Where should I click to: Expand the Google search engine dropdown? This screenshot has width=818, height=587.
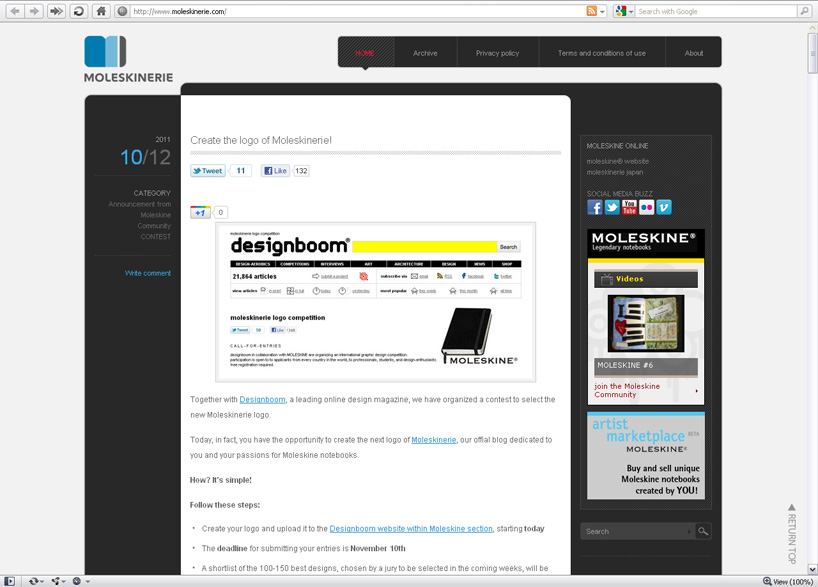pos(629,11)
